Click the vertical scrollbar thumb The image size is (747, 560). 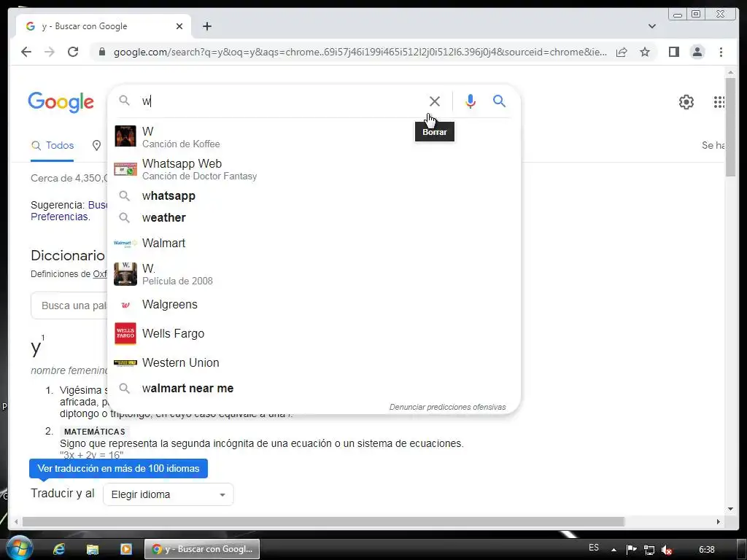(730, 127)
